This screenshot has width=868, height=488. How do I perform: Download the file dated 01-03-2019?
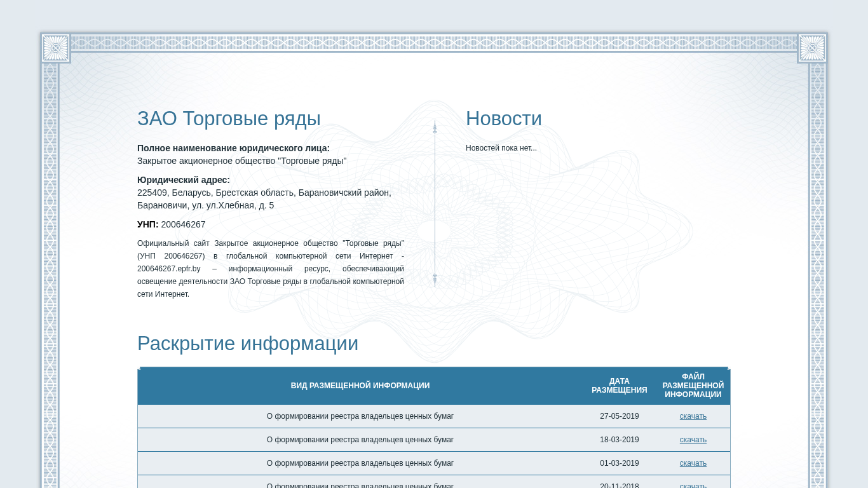tap(693, 463)
